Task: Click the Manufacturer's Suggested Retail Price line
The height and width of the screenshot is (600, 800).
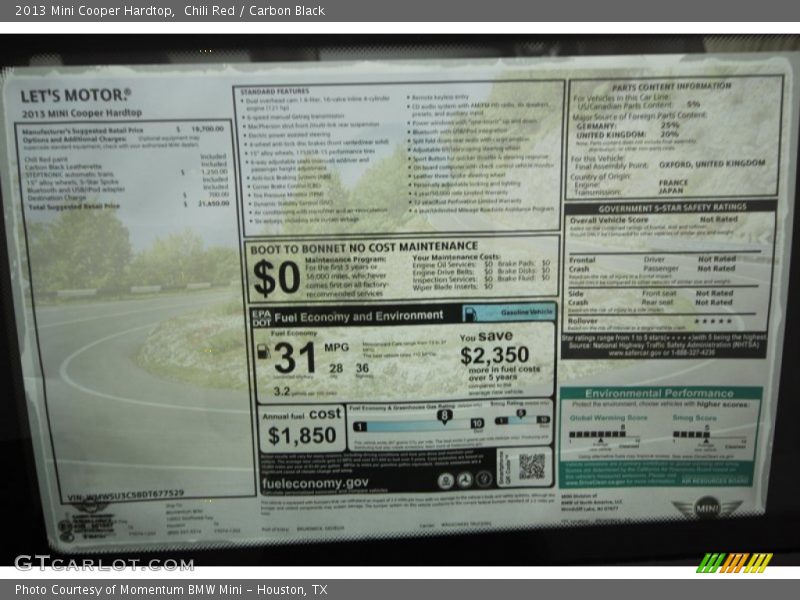Action: (x=123, y=130)
